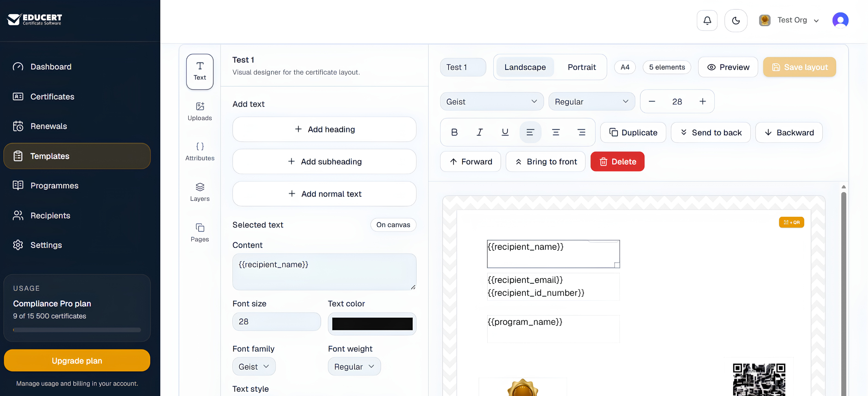This screenshot has width=868, height=396.
Task: Select {{program_name}} text box on canvas
Action: tap(553, 329)
